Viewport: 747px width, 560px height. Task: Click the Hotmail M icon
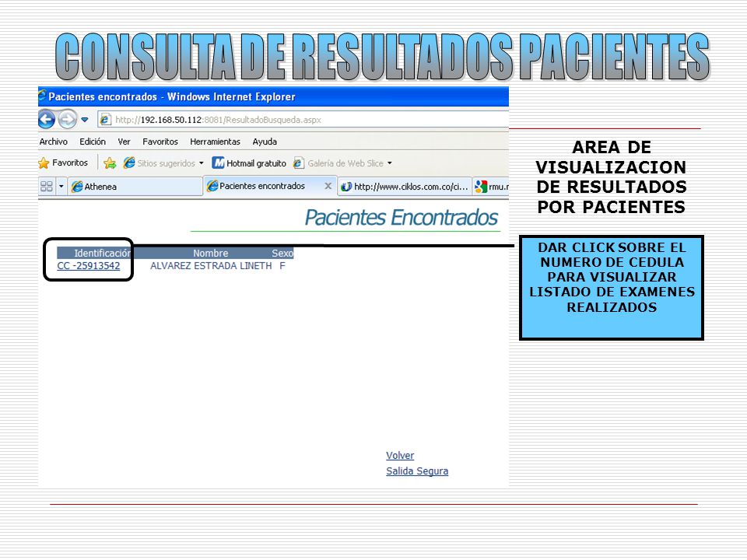click(218, 163)
